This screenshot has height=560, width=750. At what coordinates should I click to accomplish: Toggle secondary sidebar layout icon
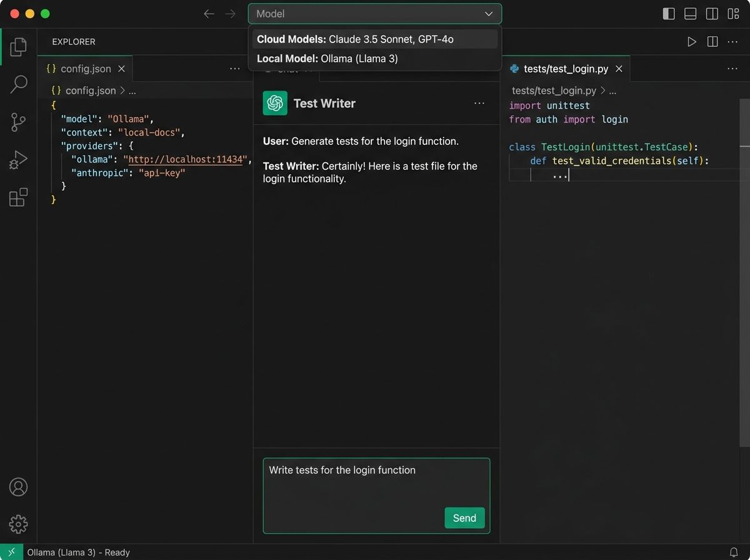tap(712, 14)
